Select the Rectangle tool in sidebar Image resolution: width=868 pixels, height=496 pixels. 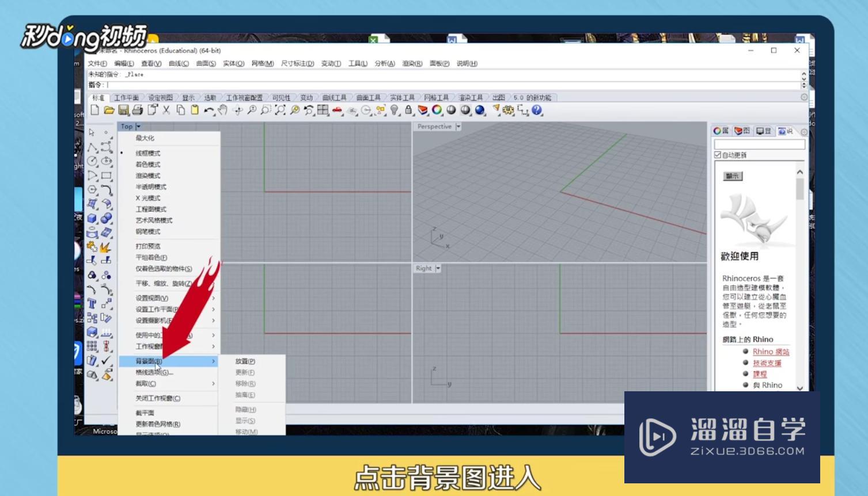106,175
